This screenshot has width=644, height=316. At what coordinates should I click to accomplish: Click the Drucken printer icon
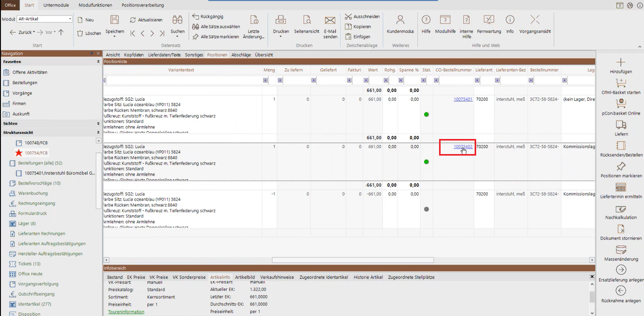pyautogui.click(x=281, y=20)
